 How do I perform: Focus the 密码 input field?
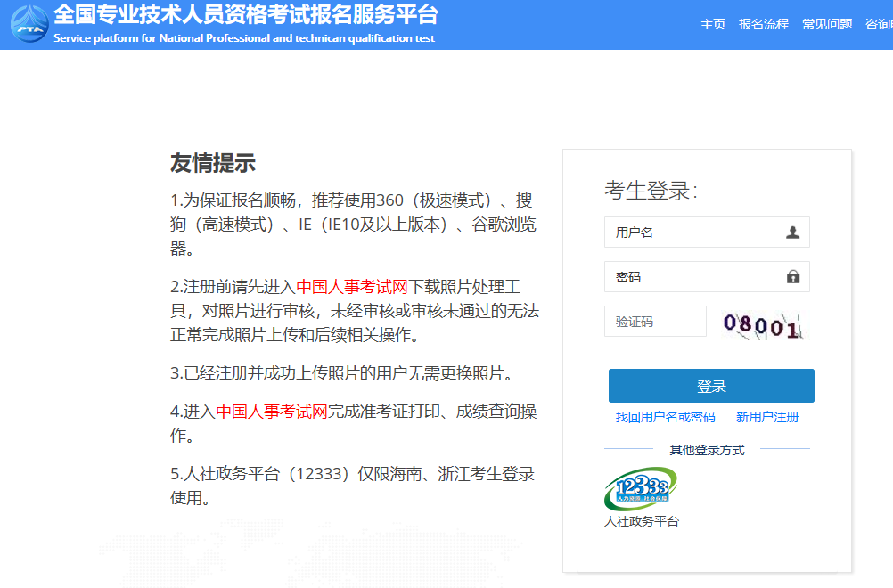(x=695, y=277)
